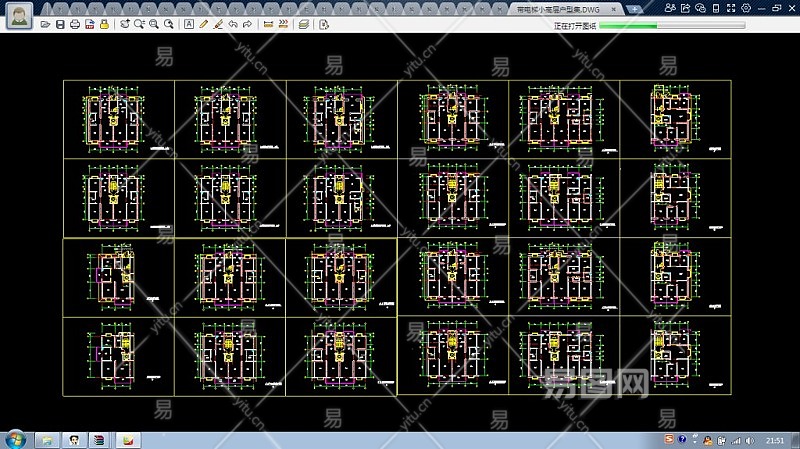
Task: Click the zoom previous magnifier tool
Action: (x=168, y=24)
